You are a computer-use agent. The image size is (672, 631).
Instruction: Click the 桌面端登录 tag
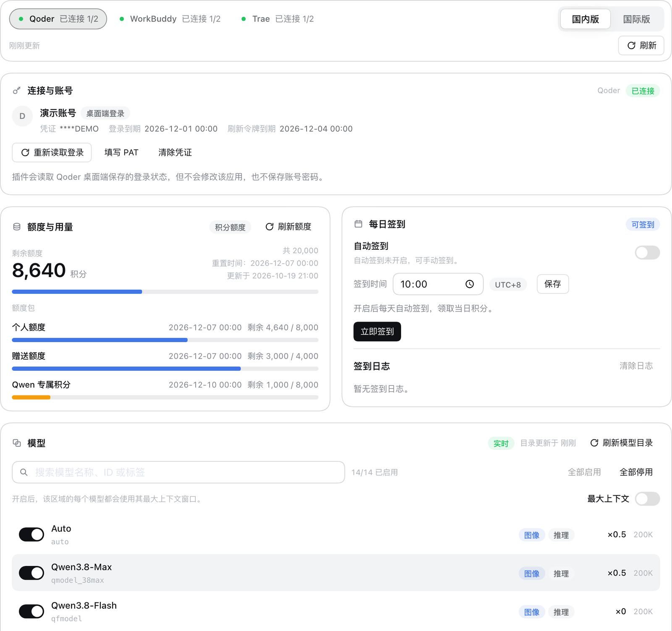point(105,113)
